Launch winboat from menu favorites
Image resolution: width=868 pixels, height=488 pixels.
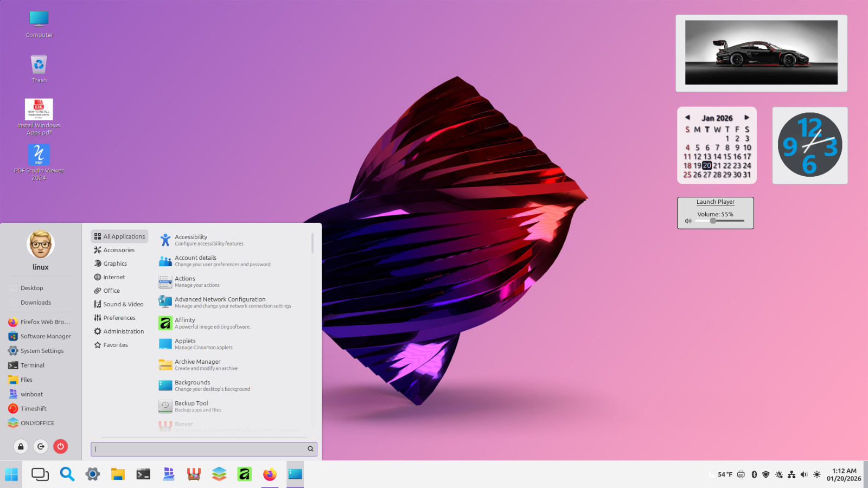(x=40, y=394)
